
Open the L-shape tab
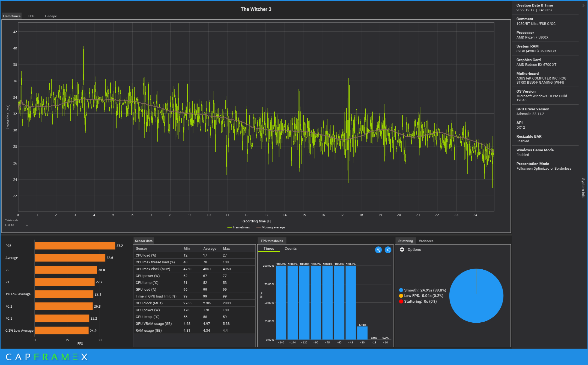[x=51, y=16]
